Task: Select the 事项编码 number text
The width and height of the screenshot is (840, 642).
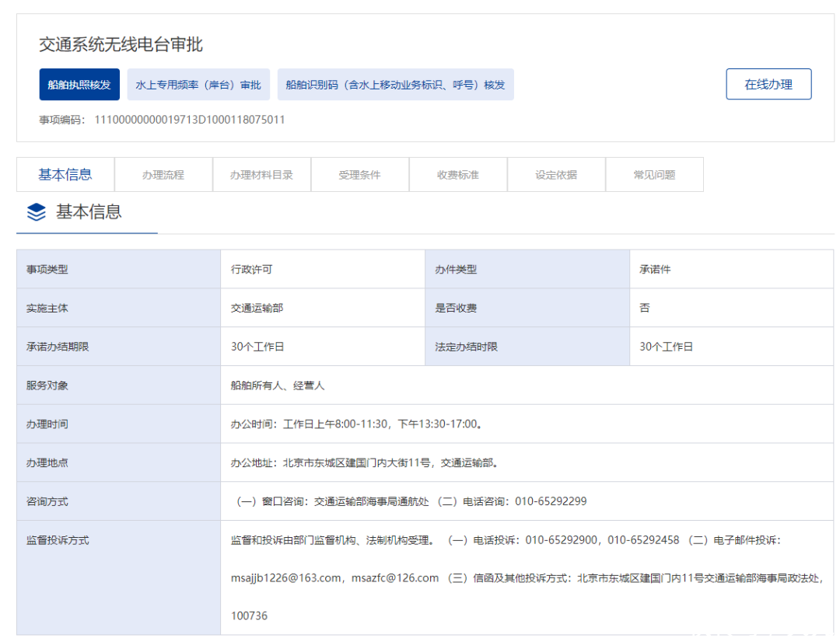Action: (x=192, y=120)
